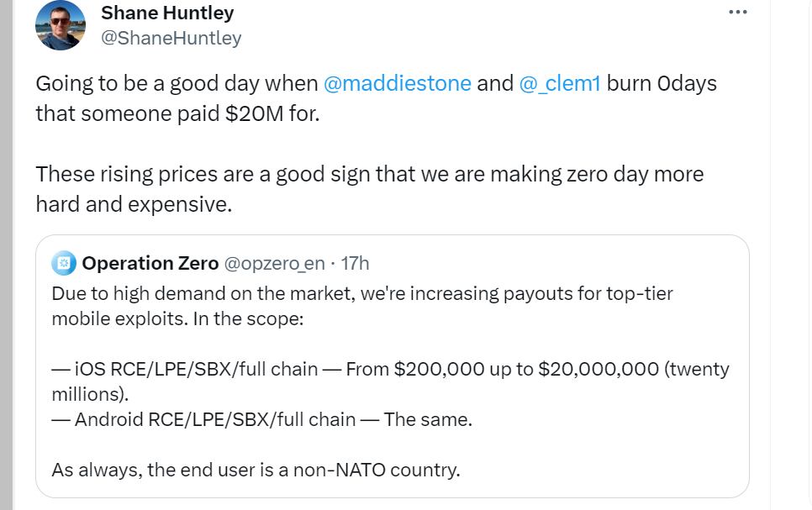Open the Shane Huntley display name link
Screen dimensions: 812x510
pyautogui.click(x=167, y=13)
